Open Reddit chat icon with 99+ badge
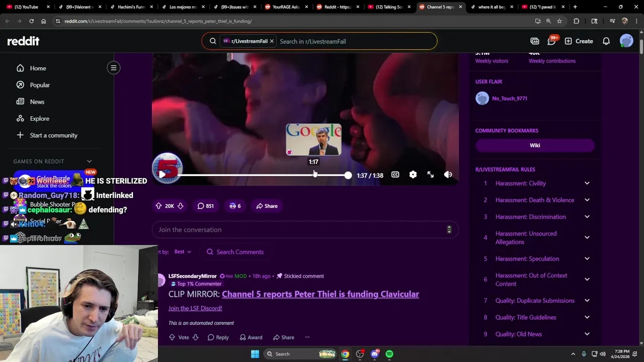This screenshot has width=644, height=362. coord(552,41)
